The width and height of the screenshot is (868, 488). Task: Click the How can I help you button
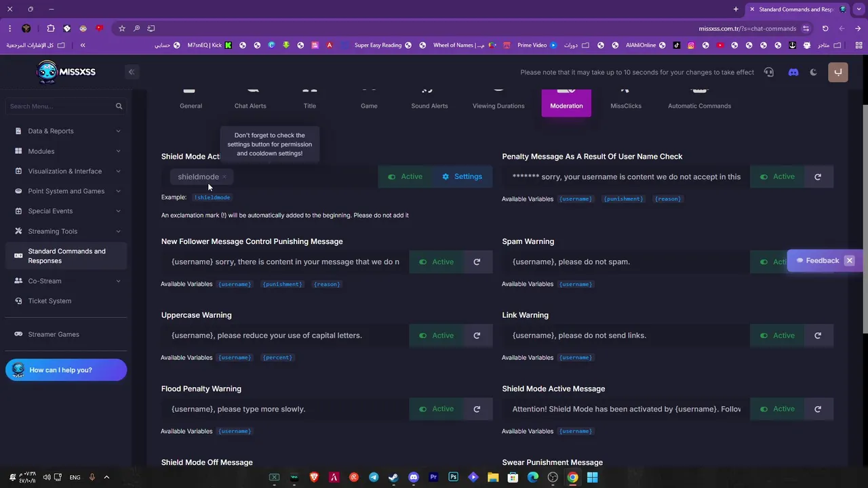66,370
